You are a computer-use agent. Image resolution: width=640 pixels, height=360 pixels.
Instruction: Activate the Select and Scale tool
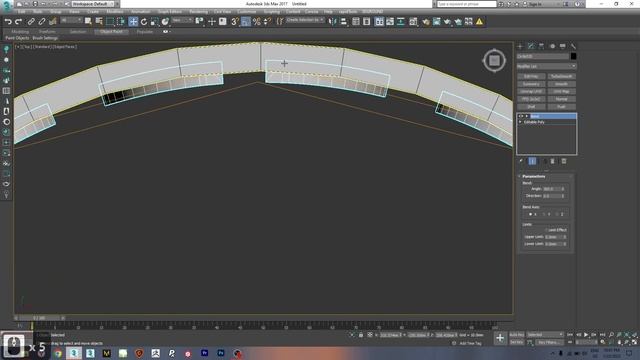[154, 22]
